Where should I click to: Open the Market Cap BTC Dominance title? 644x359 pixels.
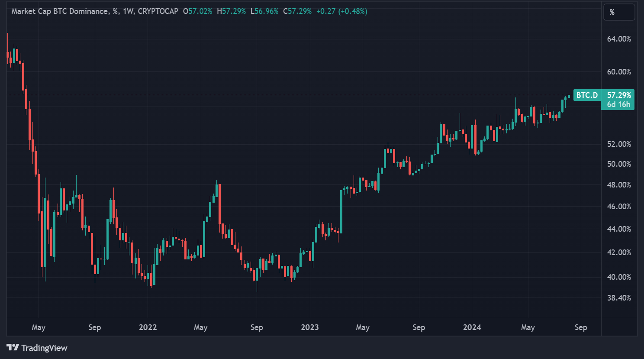pyautogui.click(x=60, y=11)
